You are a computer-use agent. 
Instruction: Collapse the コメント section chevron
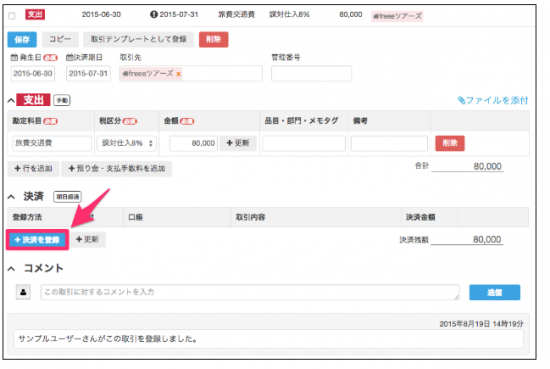click(11, 269)
